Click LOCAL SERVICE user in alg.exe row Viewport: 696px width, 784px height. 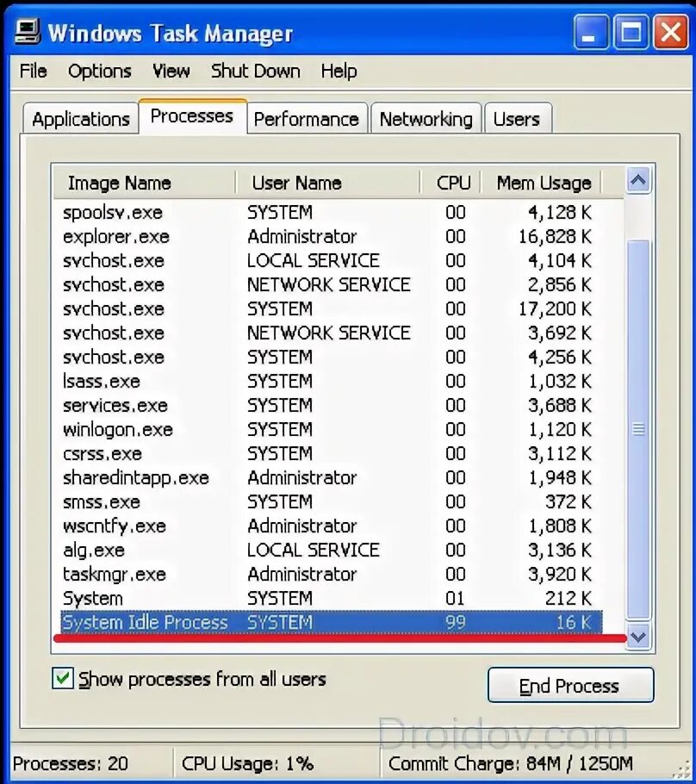[313, 550]
